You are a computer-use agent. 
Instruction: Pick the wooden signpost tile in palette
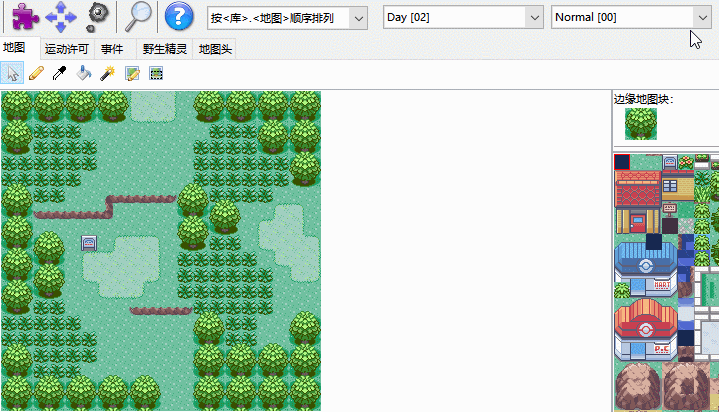(x=669, y=209)
